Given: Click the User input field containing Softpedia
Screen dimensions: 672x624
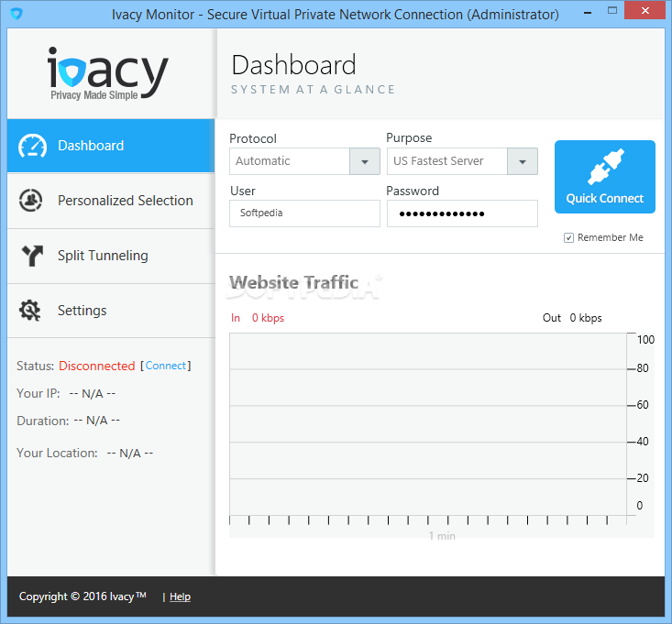Looking at the screenshot, I should coord(304,213).
